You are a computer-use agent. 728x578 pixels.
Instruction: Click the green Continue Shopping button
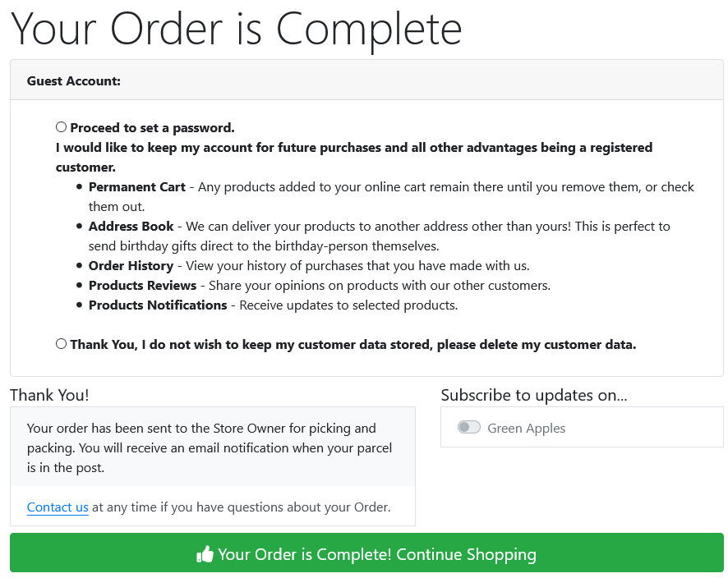pos(366,553)
